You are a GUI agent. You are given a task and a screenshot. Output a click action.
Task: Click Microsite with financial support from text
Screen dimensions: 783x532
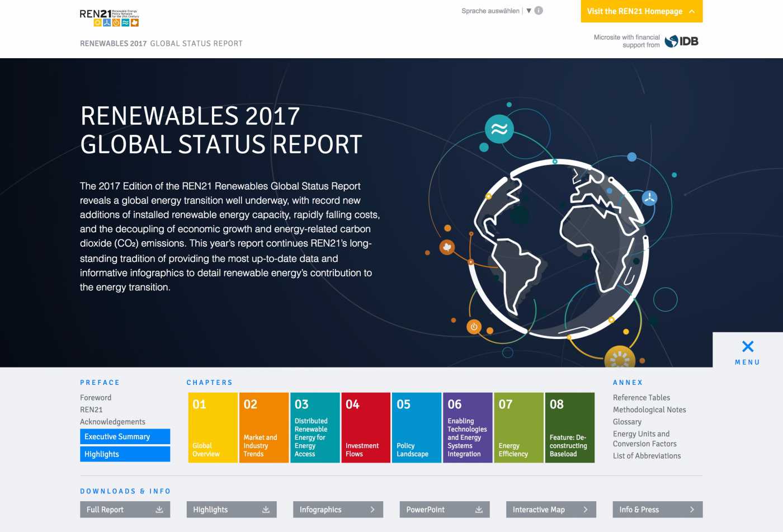click(x=626, y=41)
